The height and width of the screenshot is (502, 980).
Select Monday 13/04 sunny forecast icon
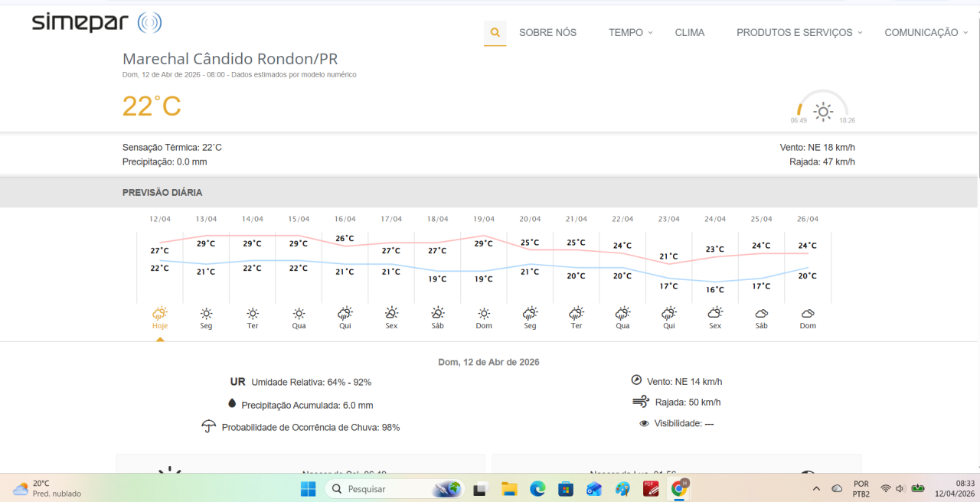click(x=206, y=313)
